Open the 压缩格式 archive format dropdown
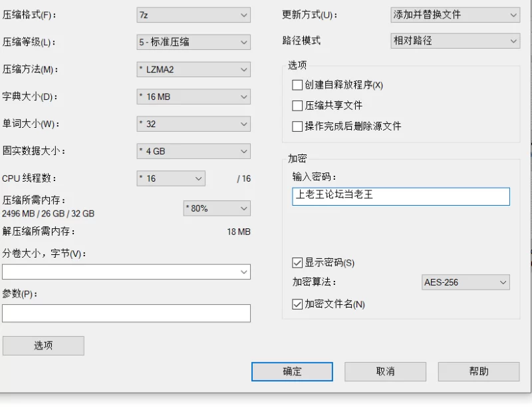 coord(193,15)
